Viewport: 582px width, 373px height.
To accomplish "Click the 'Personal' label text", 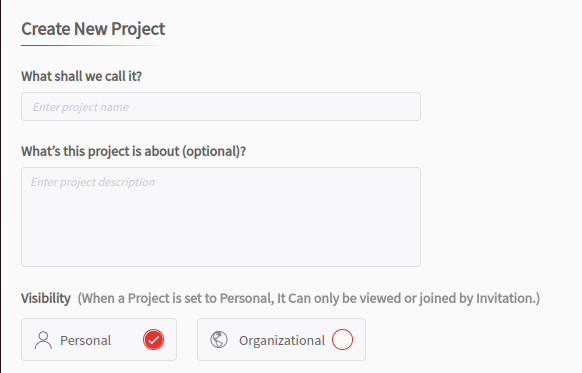I will (x=85, y=340).
